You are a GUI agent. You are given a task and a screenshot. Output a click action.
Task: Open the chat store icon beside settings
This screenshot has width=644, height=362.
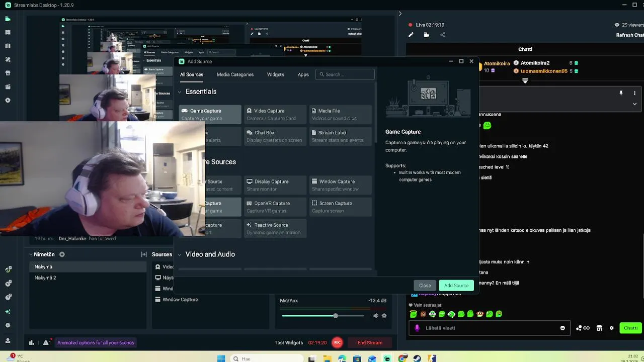point(599,328)
